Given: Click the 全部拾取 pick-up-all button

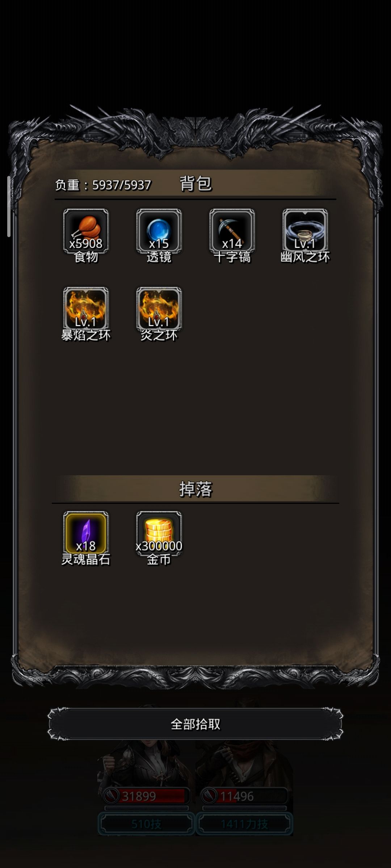Looking at the screenshot, I should [x=195, y=724].
